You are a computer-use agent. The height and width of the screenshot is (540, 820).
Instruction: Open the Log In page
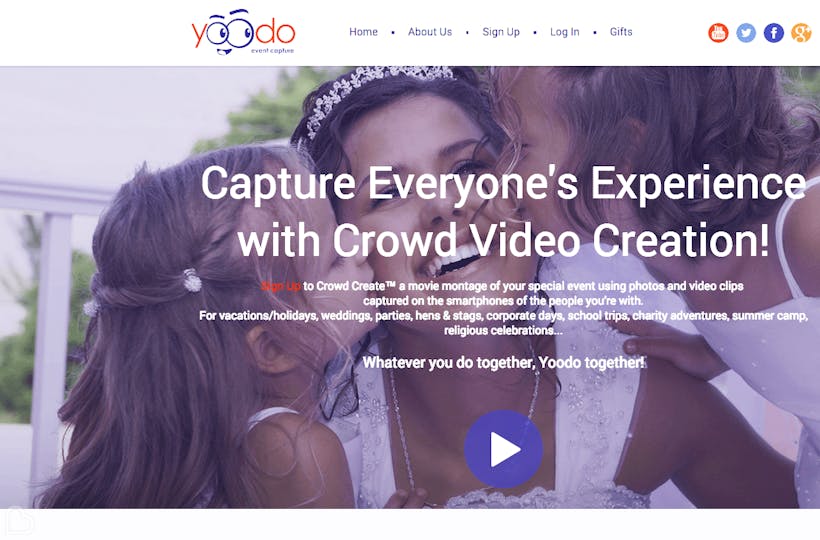pyautogui.click(x=565, y=32)
